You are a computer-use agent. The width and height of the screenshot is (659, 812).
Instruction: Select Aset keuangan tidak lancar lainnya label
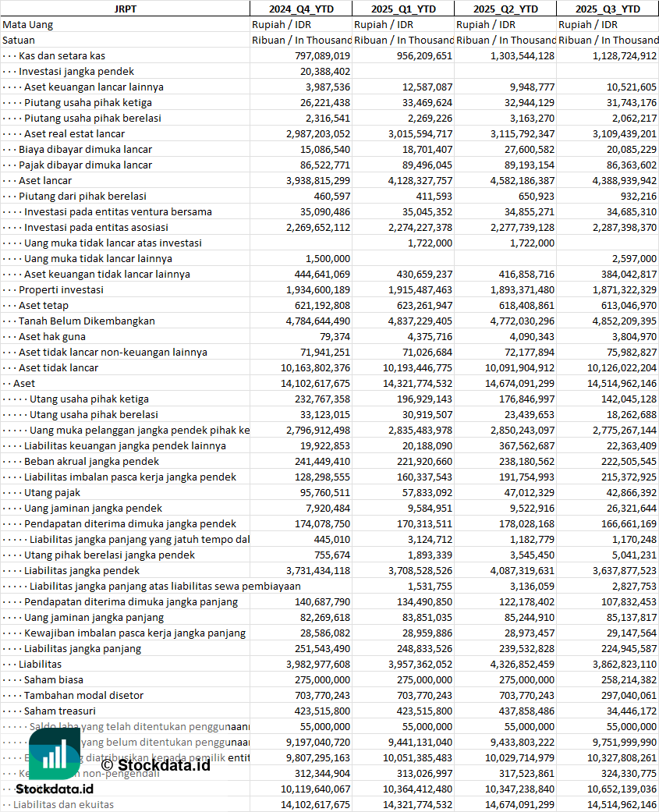point(107,274)
